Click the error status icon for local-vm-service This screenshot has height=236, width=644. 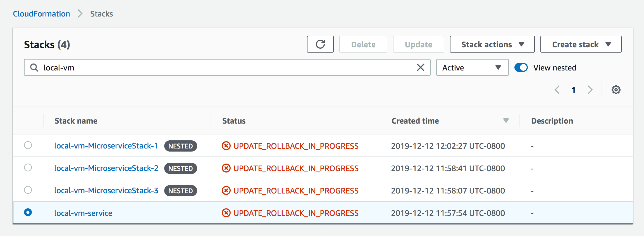[x=226, y=213]
